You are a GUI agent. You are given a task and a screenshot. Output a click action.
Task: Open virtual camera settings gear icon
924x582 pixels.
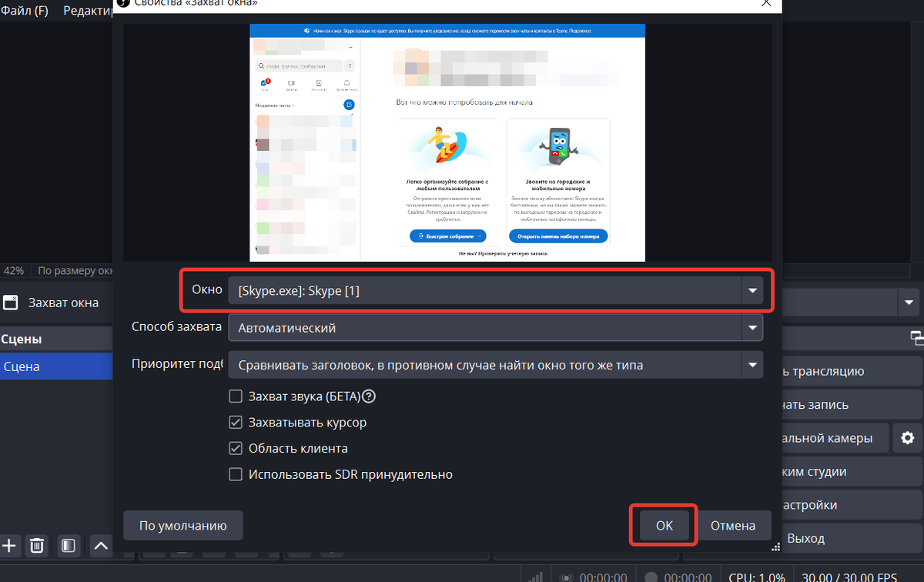click(x=907, y=438)
